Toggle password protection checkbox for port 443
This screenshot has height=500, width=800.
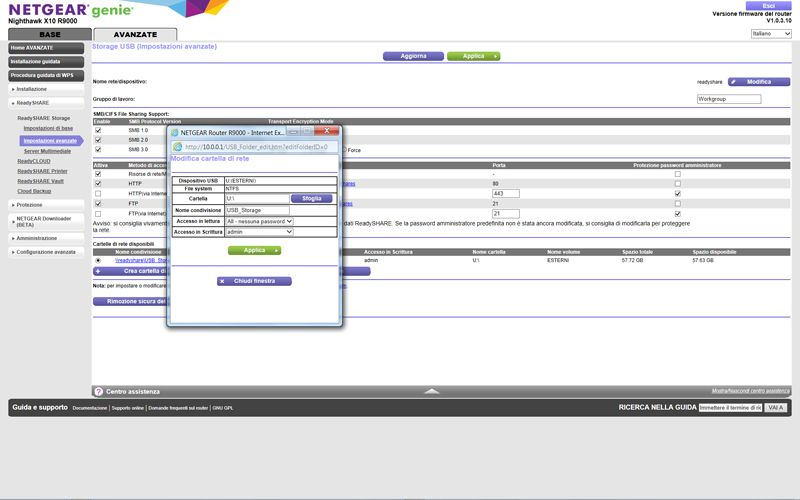[x=678, y=194]
